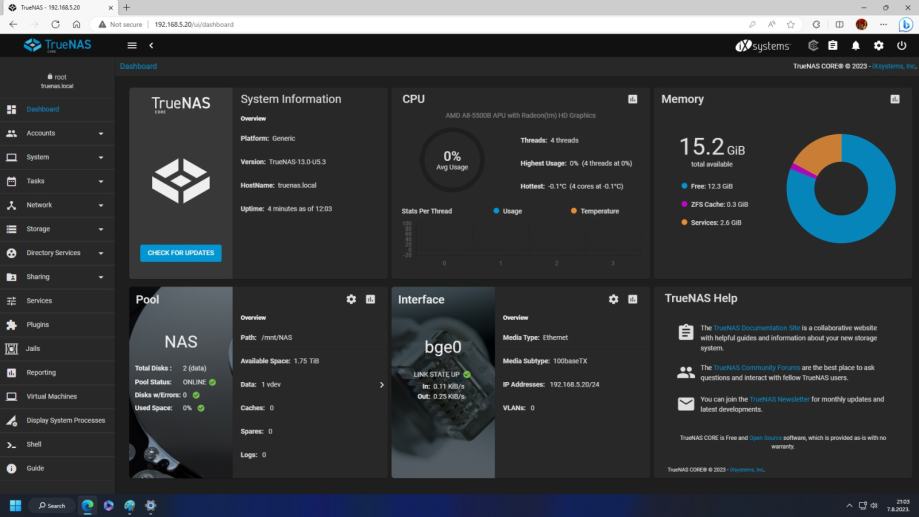The image size is (919, 517).
Task: Open Display System Processes
Action: (x=57, y=420)
